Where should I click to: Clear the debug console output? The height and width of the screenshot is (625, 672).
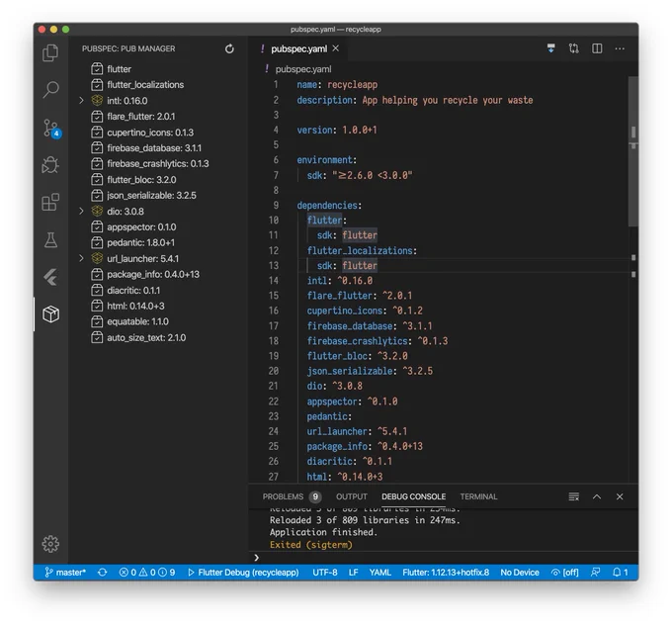(574, 496)
